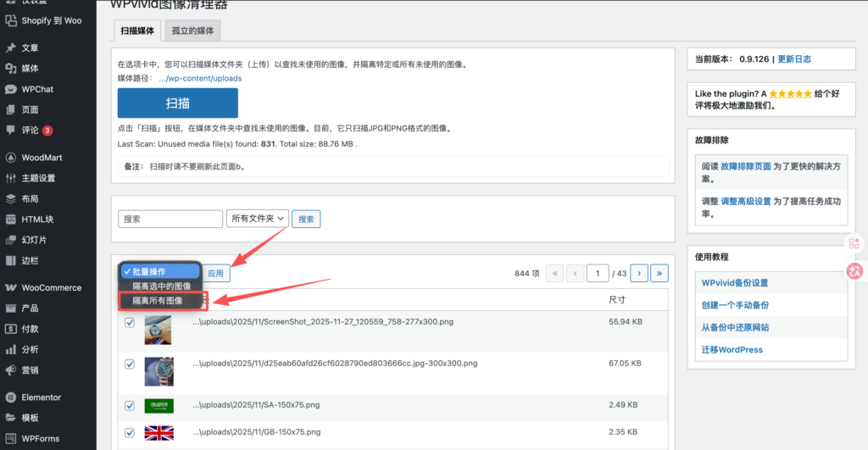Click the pink grid floating widget icon
Image resolution: width=868 pixels, height=450 pixels.
pos(854,243)
